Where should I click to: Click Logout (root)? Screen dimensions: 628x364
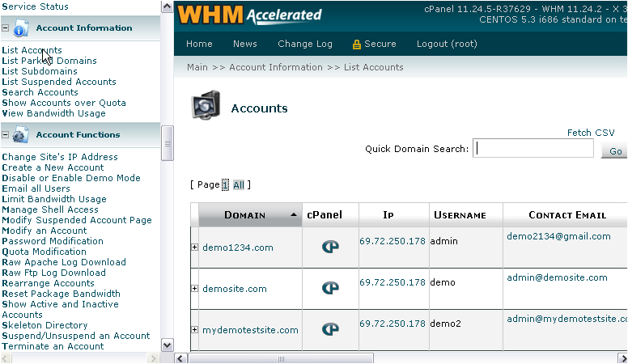click(447, 44)
